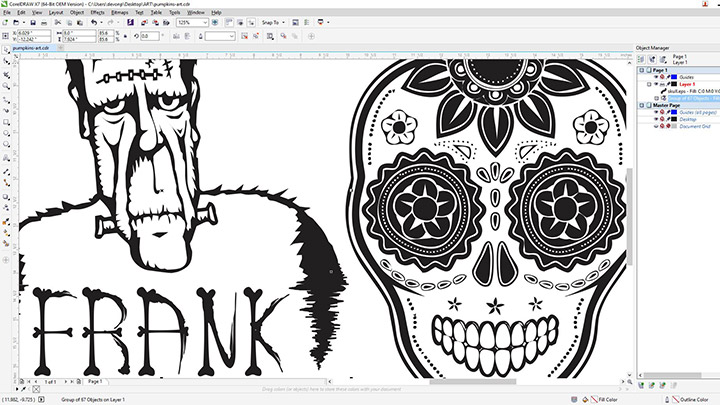Screen dimensions: 720x405
Task: Click the Copy icon
Action: pos(69,22)
